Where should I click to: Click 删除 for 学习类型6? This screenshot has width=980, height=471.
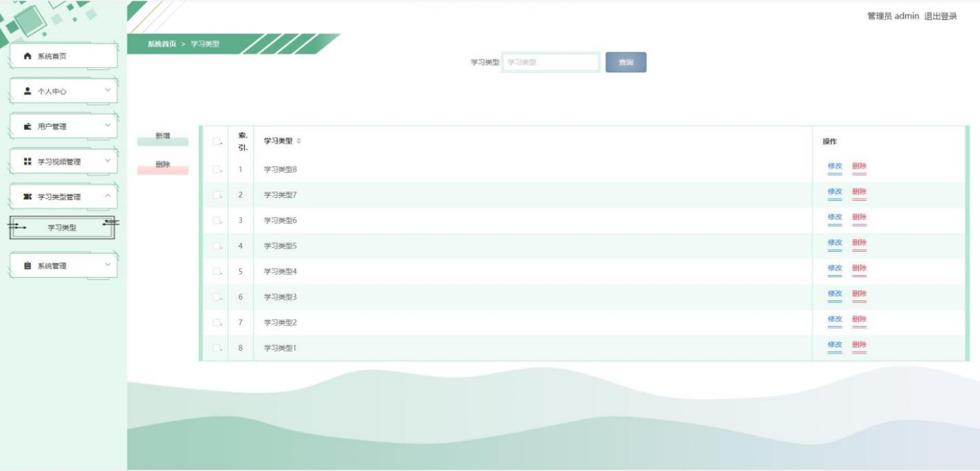pos(859,219)
